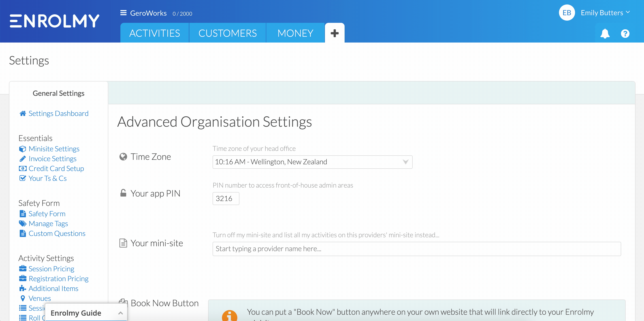Open Minisite Settings link
The image size is (644, 321).
tap(54, 149)
